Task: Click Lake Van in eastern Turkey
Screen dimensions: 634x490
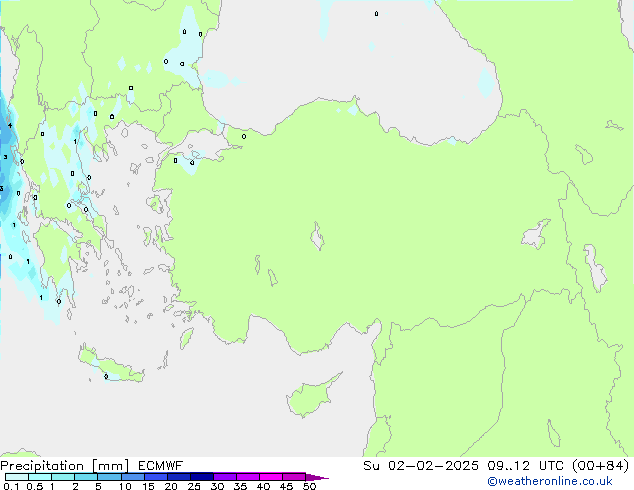Action: pyautogui.click(x=535, y=235)
